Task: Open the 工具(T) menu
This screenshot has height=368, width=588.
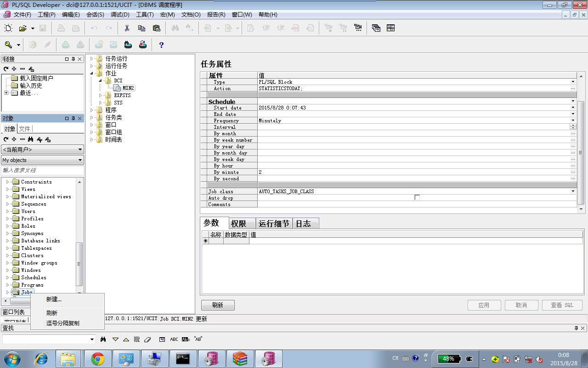Action: (145, 14)
